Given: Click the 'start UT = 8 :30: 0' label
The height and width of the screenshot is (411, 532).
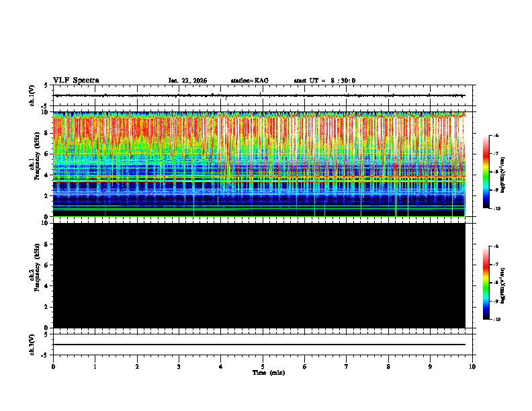Looking at the screenshot, I should [x=324, y=81].
